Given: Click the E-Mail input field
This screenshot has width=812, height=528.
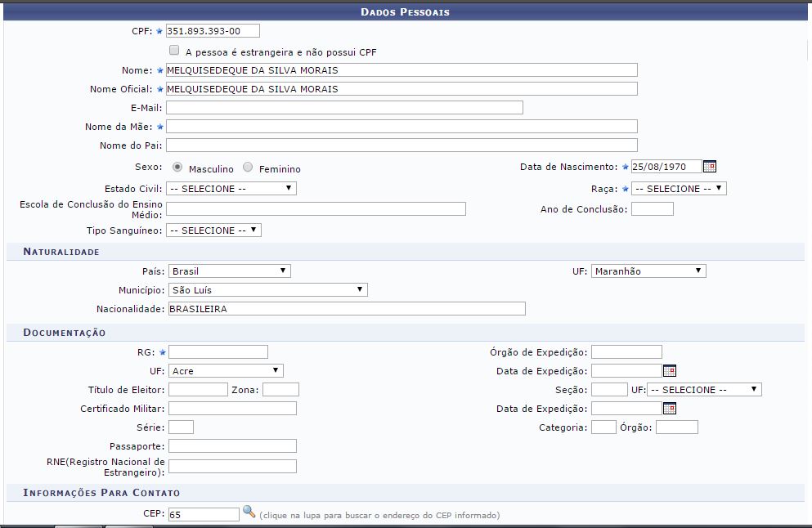Looking at the screenshot, I should coord(343,108).
